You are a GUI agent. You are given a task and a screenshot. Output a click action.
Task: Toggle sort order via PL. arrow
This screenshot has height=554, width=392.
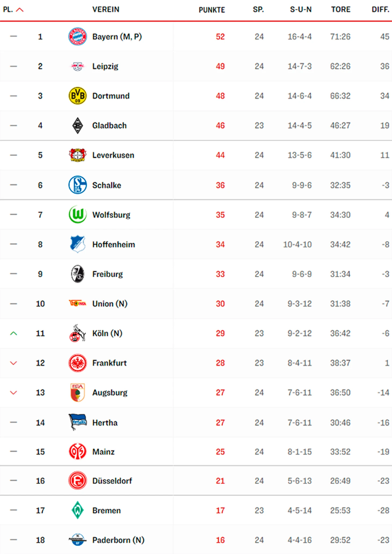click(20, 10)
